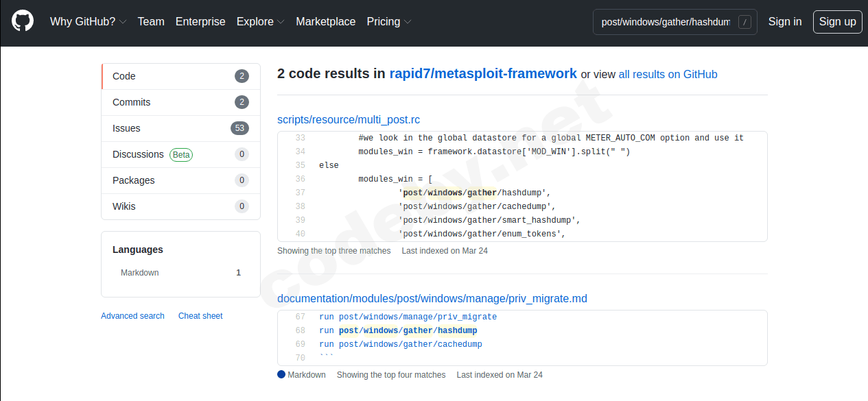Filter results by Markdown language
Screen dimensions: 868x401
click(x=140, y=273)
